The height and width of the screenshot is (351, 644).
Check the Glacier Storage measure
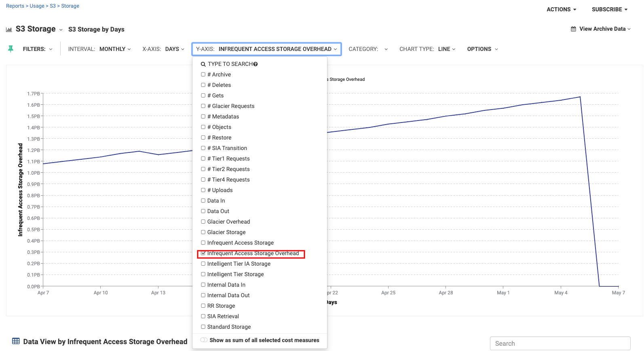[203, 232]
